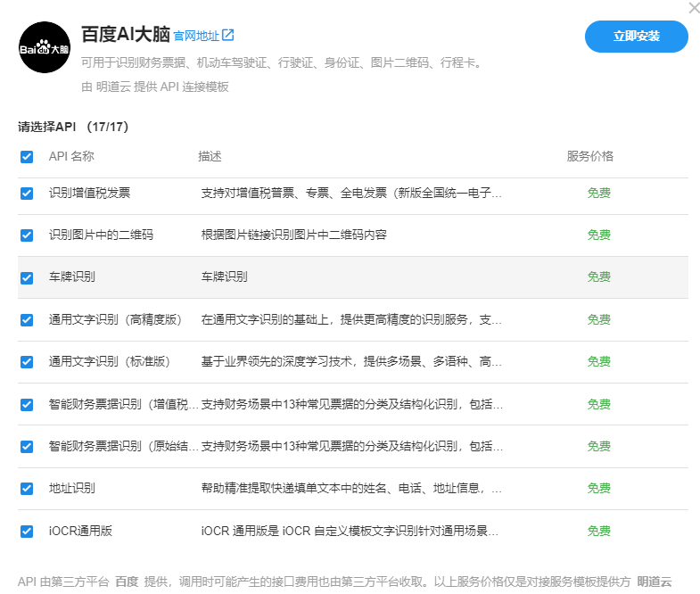
Task: Click the 车牌识别 API name
Action: point(72,276)
